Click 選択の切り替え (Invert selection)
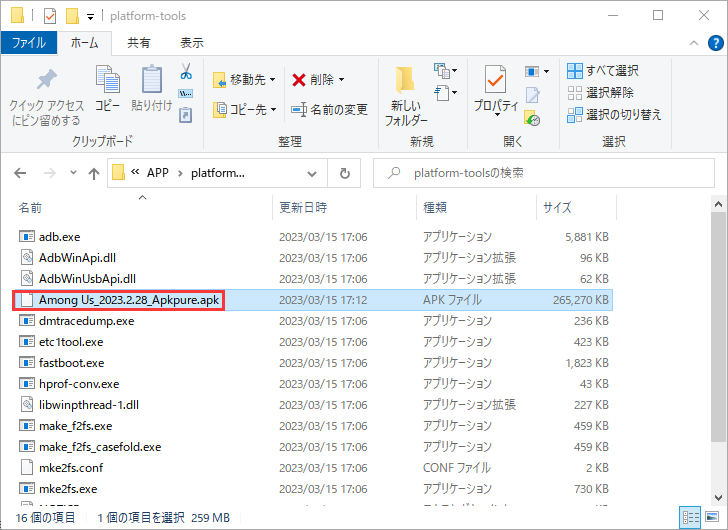This screenshot has width=728, height=530. click(x=614, y=115)
